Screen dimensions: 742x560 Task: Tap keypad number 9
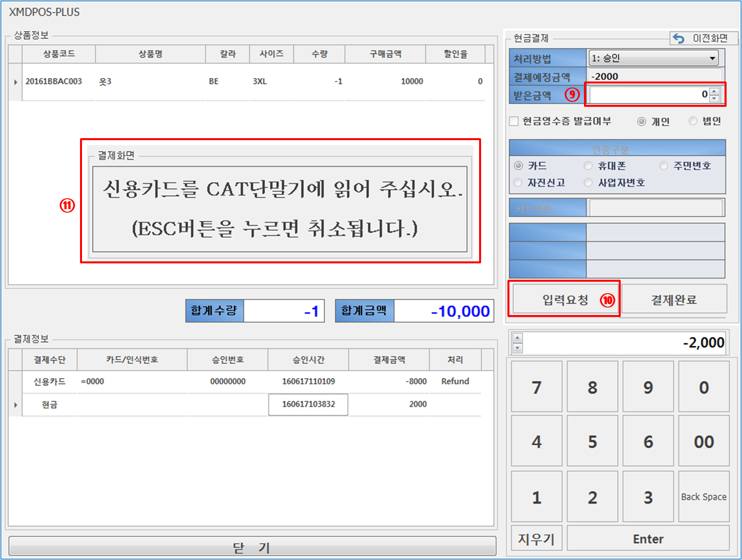(648, 387)
